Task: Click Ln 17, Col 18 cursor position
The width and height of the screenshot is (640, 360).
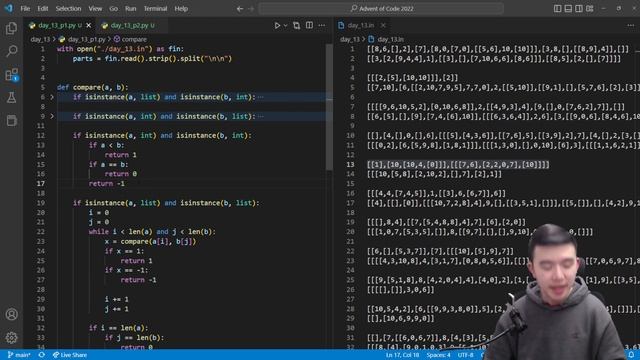Action: pos(402,355)
